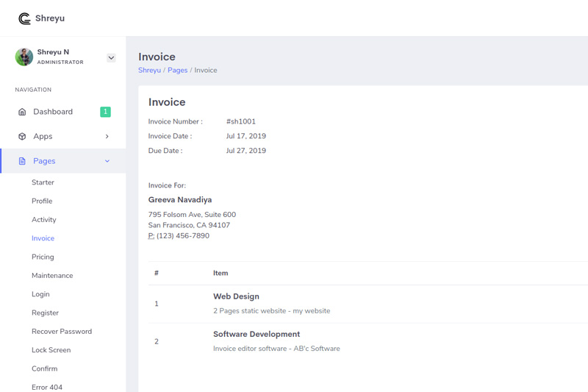588x392 pixels.
Task: Click the Dashboard home icon
Action: (22, 112)
